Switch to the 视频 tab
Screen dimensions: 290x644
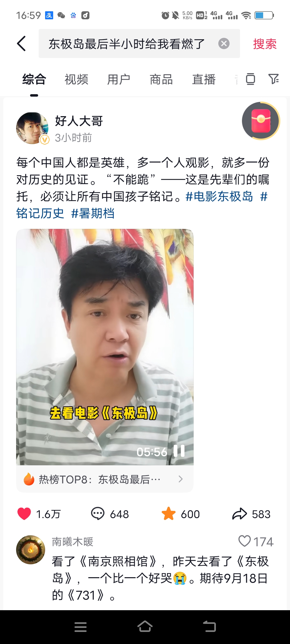click(x=76, y=79)
